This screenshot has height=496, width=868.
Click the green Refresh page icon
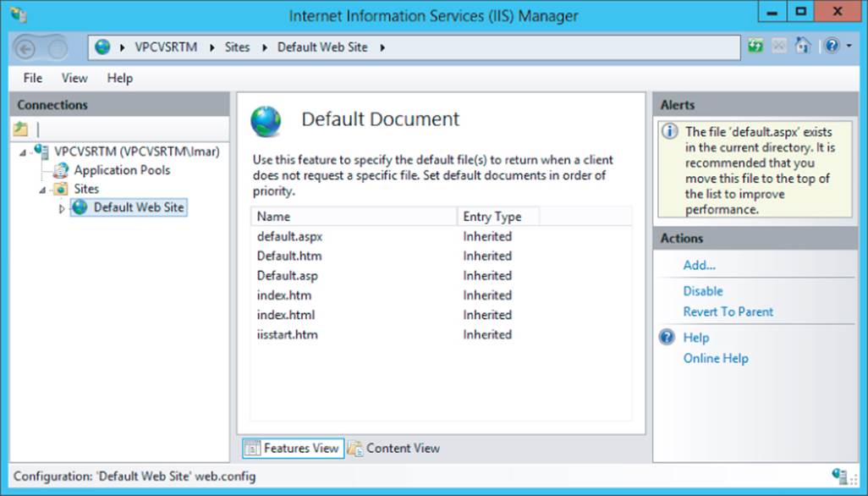(755, 46)
